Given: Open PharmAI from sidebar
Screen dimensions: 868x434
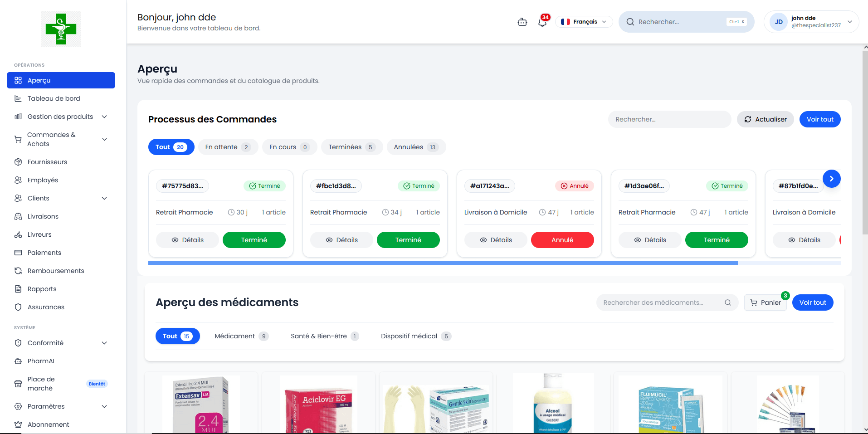Looking at the screenshot, I should (x=61, y=361).
